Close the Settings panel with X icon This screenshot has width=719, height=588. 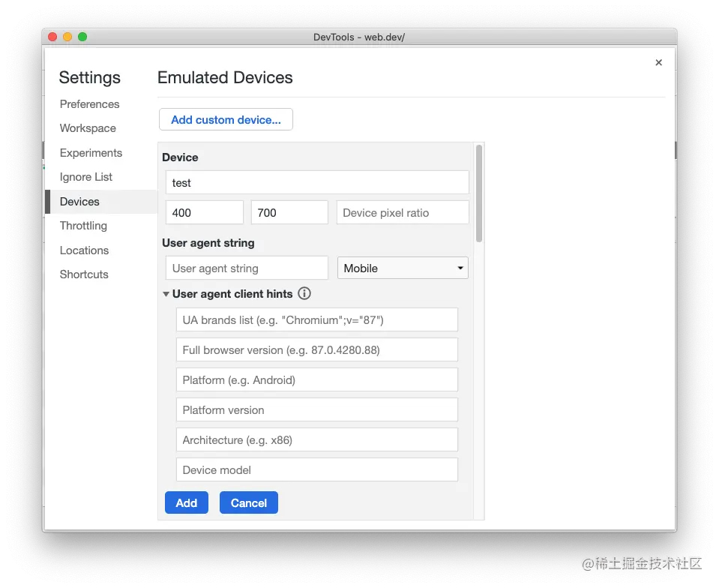(658, 62)
